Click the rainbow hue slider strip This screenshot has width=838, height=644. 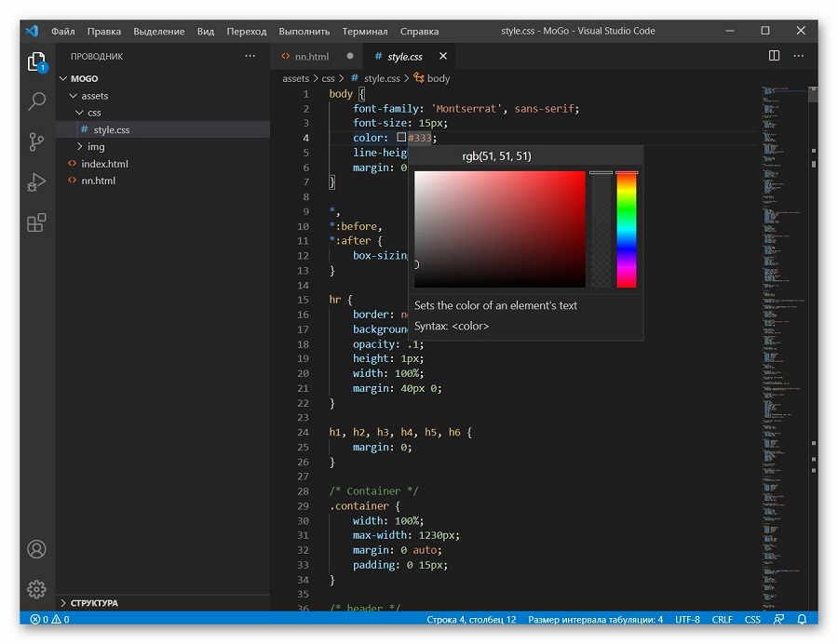(x=627, y=230)
